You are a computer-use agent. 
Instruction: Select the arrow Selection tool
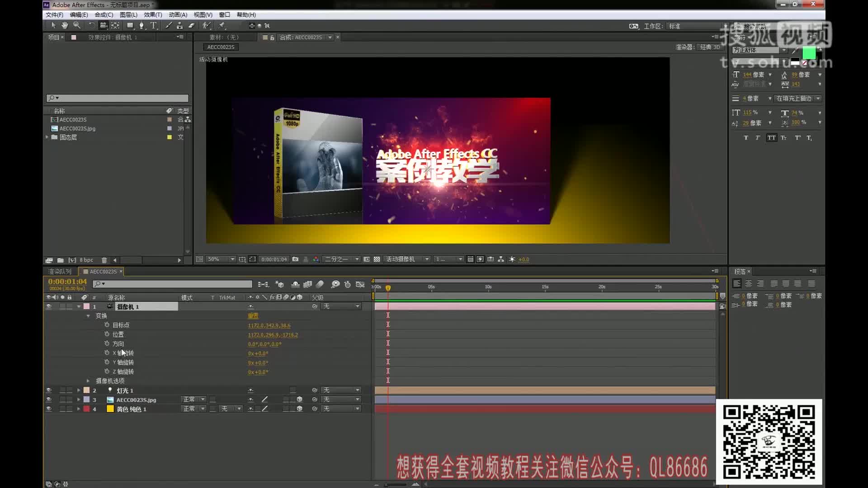click(x=53, y=25)
